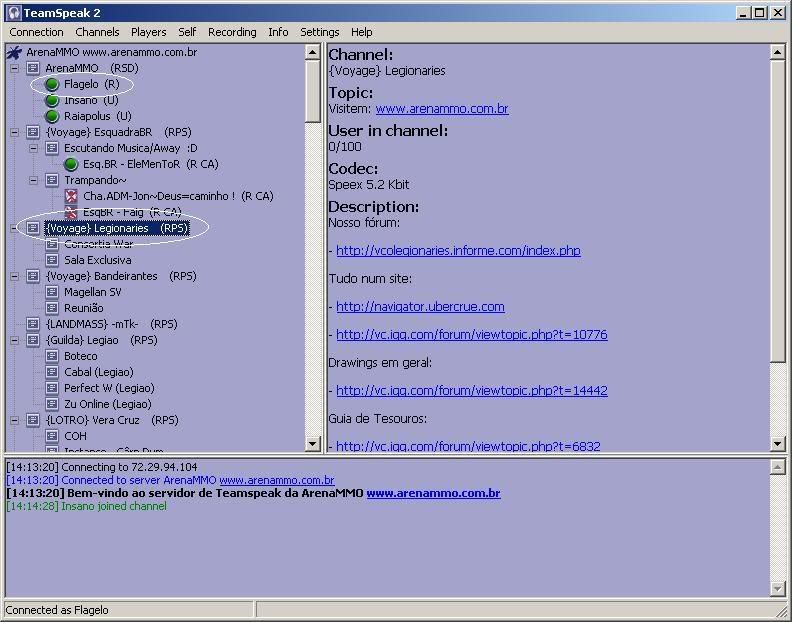792x622 pixels.
Task: Click the channel icon of Trampando~
Action: point(52,180)
